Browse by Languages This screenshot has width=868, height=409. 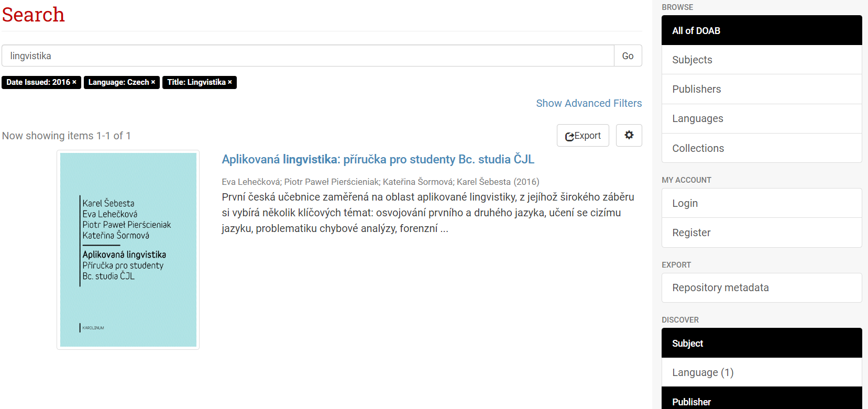(762, 119)
